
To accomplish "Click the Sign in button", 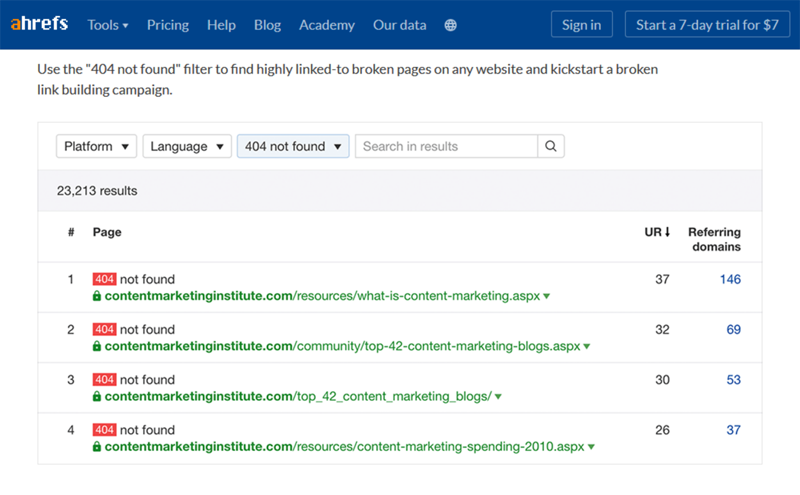I will click(x=582, y=24).
